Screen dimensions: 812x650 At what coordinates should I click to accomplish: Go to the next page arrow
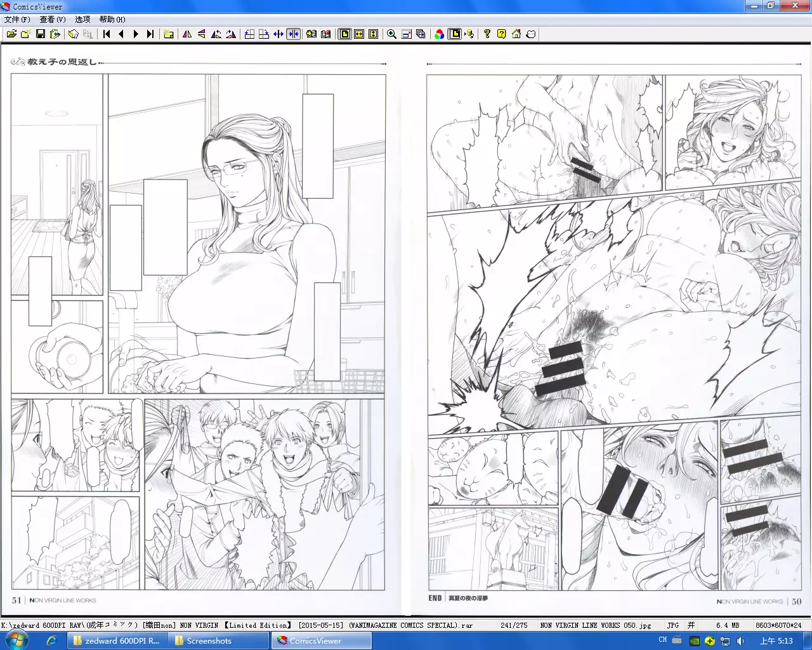click(136, 34)
